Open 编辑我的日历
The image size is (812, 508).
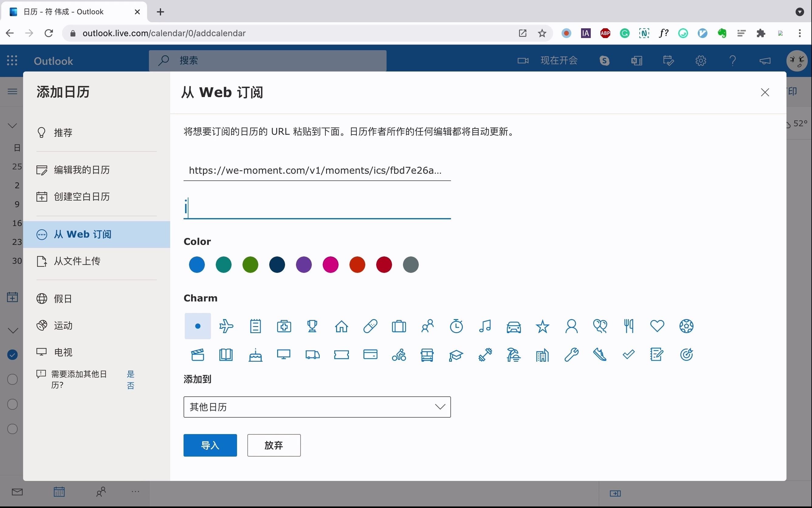tap(97, 170)
